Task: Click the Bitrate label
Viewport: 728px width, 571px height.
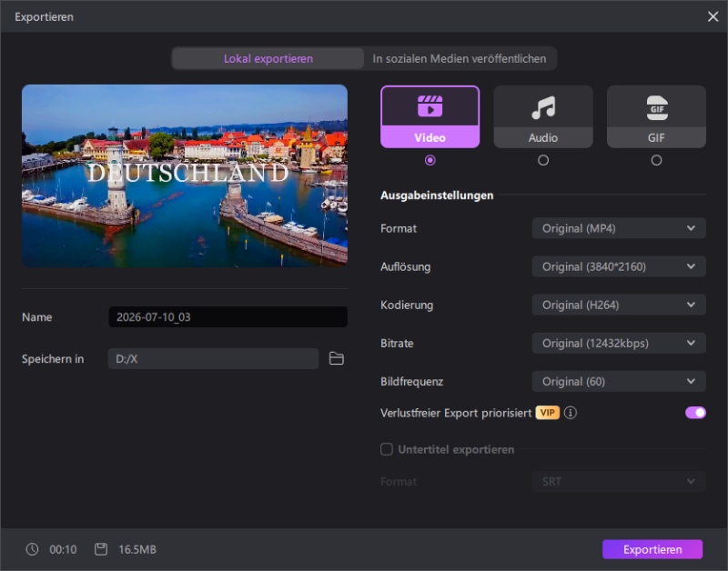Action: 397,344
